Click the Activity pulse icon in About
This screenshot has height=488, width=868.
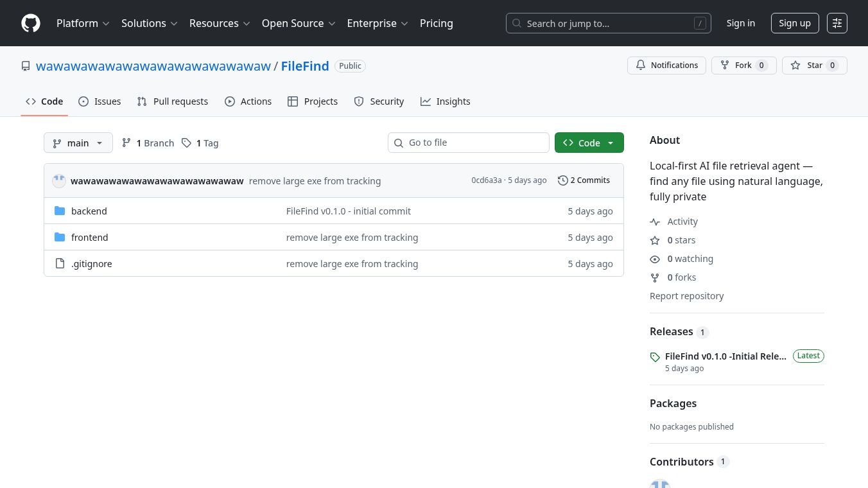[655, 222]
